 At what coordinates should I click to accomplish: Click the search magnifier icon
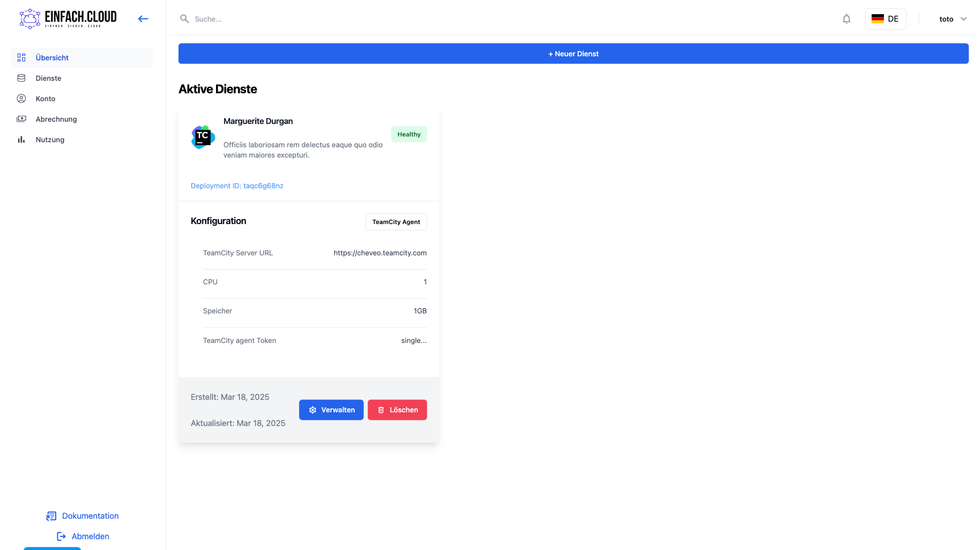click(184, 19)
